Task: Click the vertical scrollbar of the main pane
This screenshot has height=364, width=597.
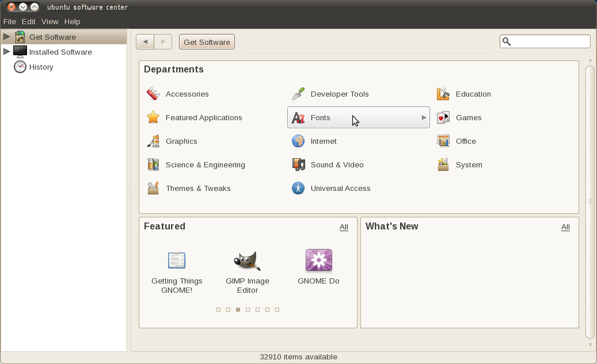Action: click(x=590, y=202)
